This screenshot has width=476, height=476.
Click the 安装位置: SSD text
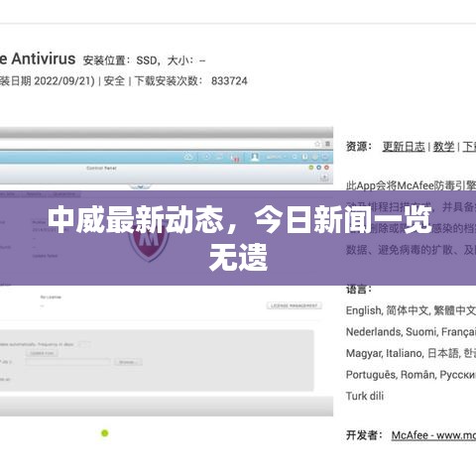tap(120, 60)
